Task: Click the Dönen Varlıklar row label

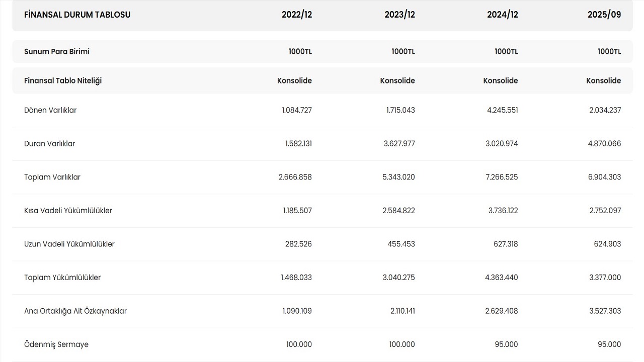Action: click(x=50, y=110)
